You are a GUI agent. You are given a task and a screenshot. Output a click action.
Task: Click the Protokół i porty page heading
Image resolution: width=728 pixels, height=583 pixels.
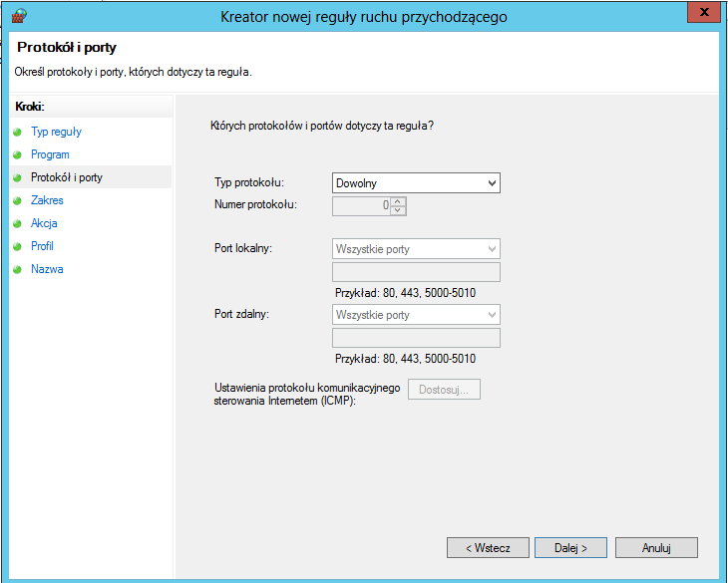pos(67,47)
